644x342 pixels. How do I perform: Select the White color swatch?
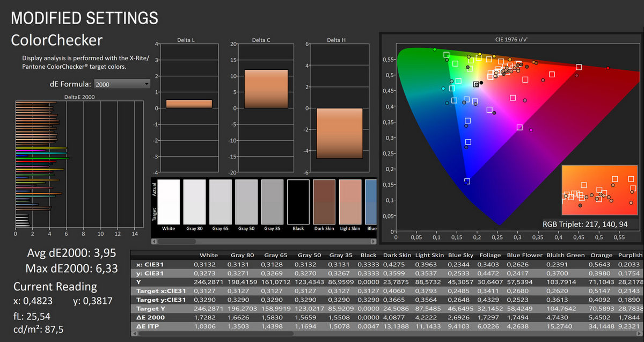pyautogui.click(x=170, y=201)
